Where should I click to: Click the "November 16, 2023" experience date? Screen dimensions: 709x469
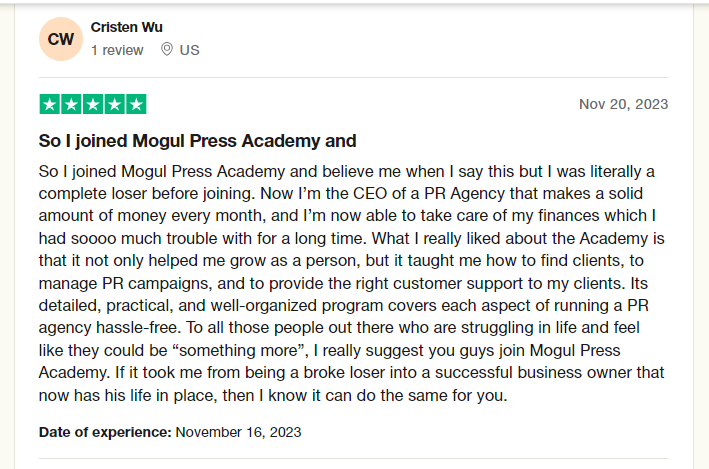point(238,432)
